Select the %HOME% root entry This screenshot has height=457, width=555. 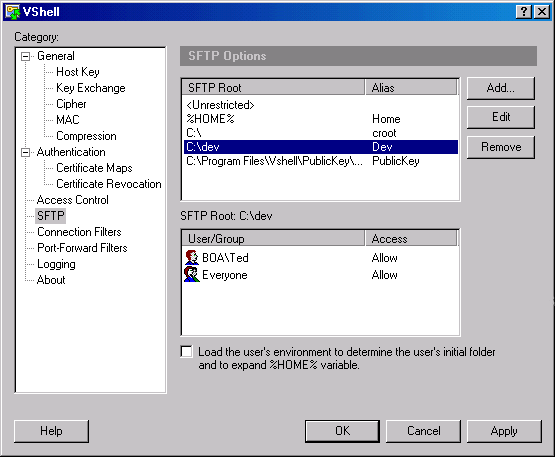(320, 119)
